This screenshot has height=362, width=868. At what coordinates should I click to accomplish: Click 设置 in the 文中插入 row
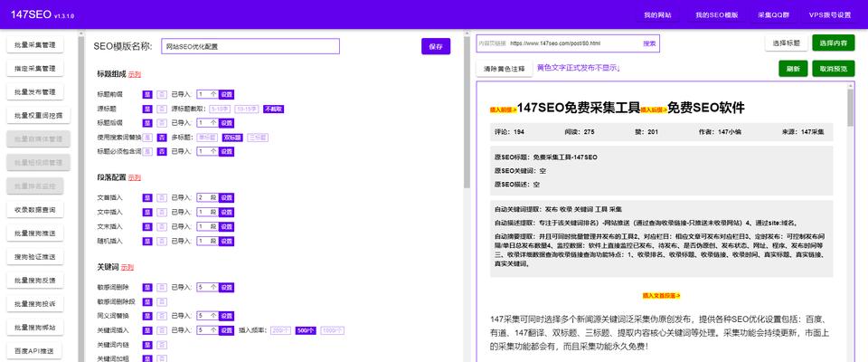pos(226,212)
